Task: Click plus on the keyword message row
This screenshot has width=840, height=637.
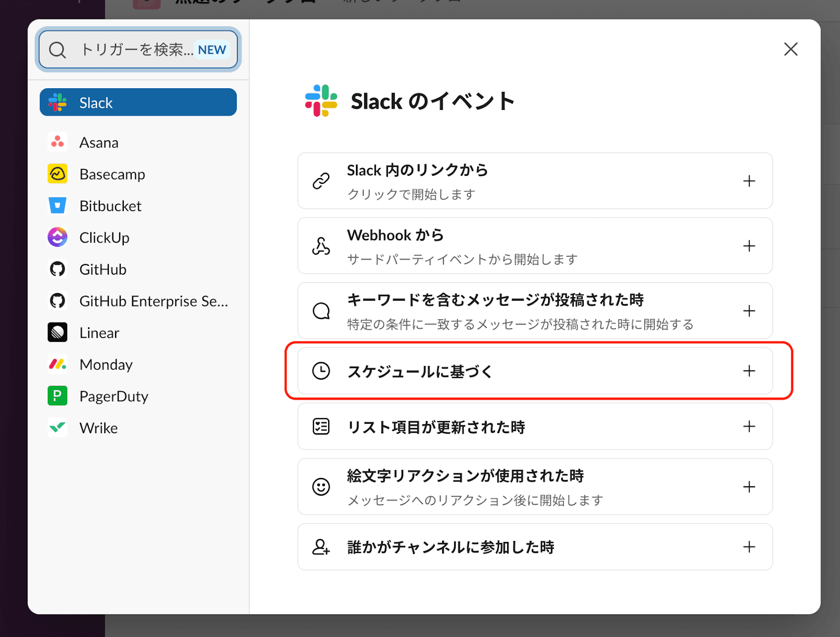Action: coord(749,311)
